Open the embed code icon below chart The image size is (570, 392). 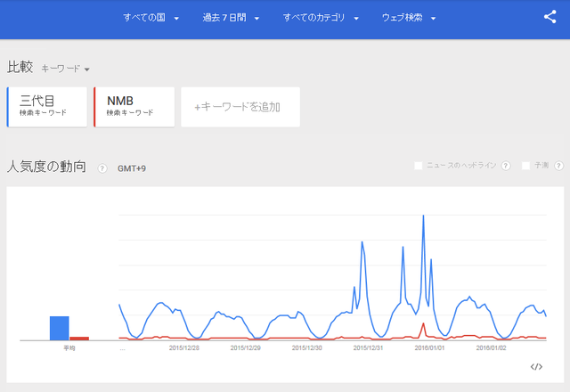pos(536,366)
